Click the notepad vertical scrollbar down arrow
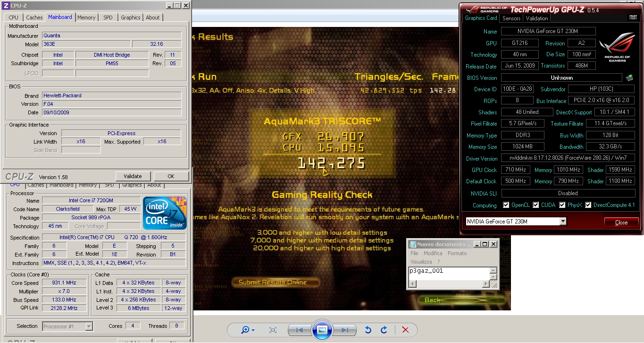The width and height of the screenshot is (644, 343). point(493,276)
